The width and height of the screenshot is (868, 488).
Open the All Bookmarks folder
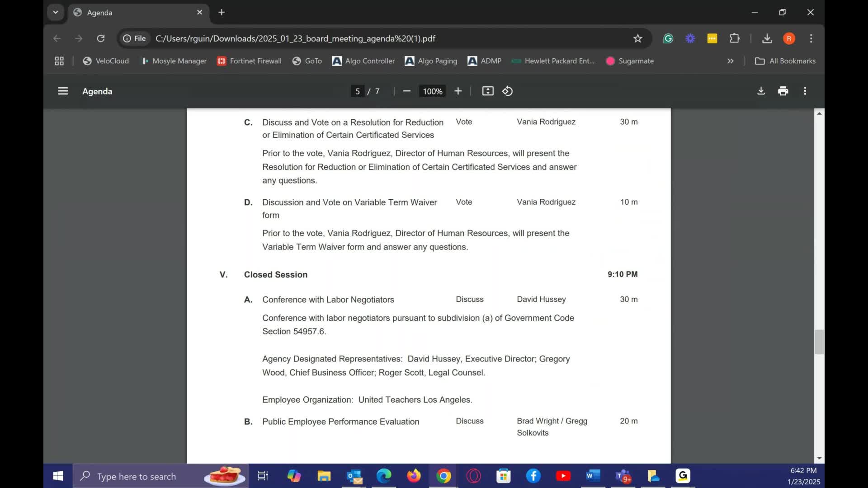[x=785, y=61]
